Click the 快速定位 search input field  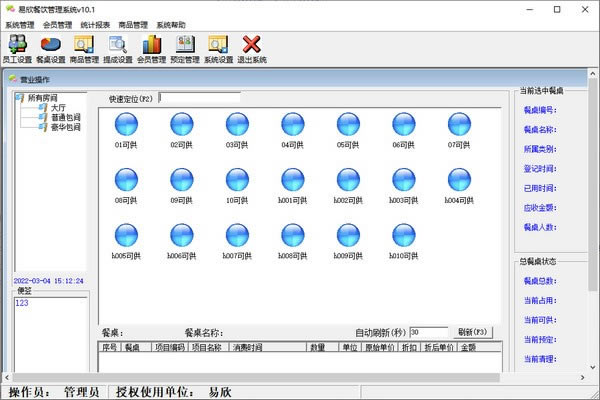click(200, 98)
